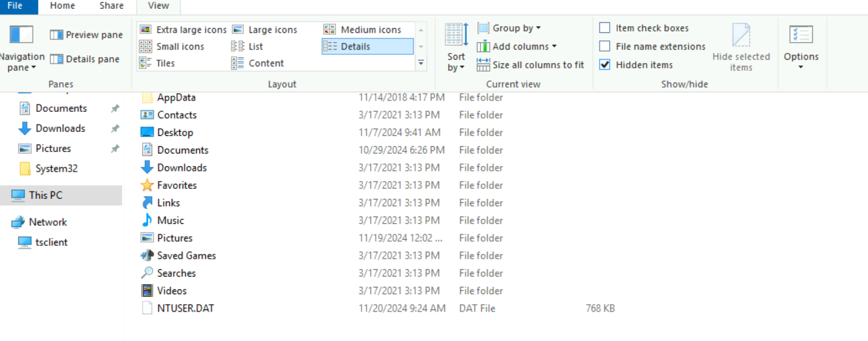
Task: Open the File menu tab
Action: [15, 6]
